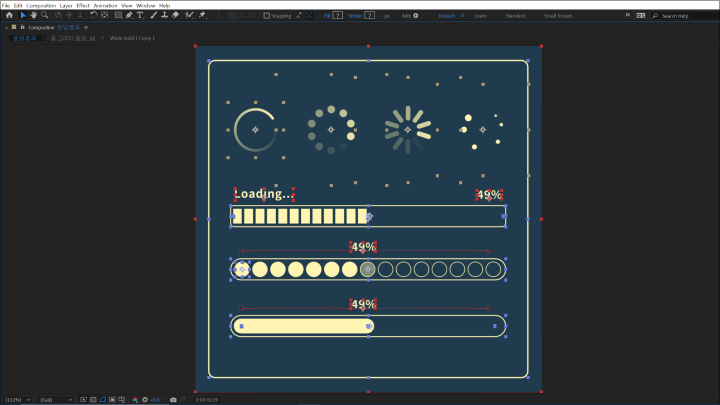The image size is (720, 405).
Task: Switch to Learn workspace
Action: click(x=480, y=16)
